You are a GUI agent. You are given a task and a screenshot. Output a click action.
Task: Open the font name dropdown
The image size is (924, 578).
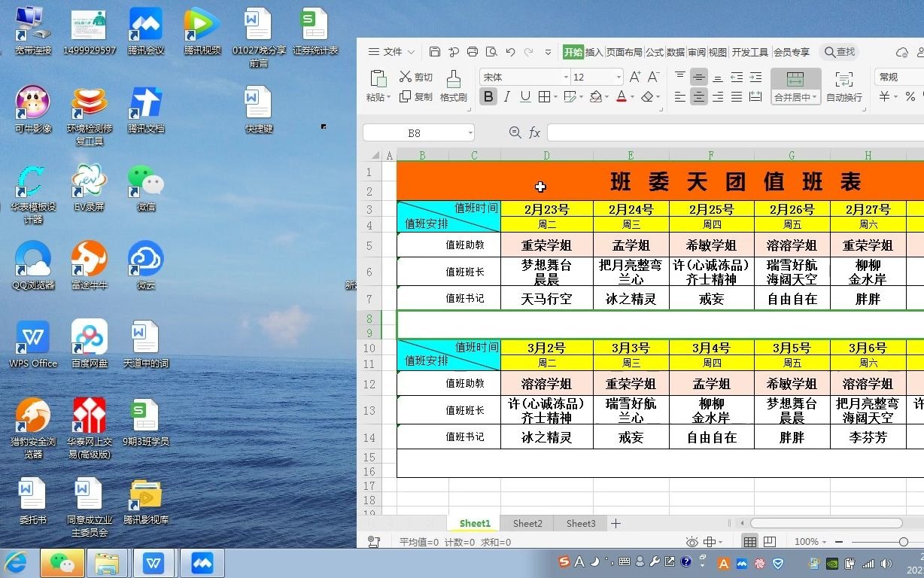pos(565,76)
